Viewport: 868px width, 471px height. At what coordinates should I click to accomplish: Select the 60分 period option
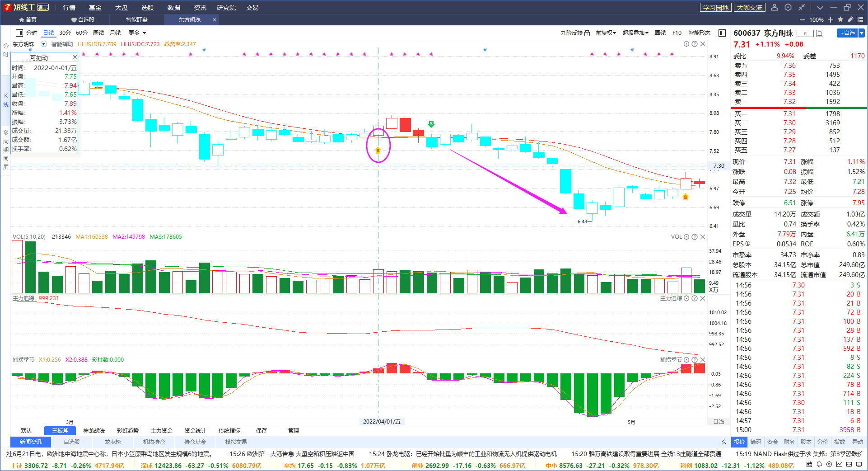pos(82,33)
